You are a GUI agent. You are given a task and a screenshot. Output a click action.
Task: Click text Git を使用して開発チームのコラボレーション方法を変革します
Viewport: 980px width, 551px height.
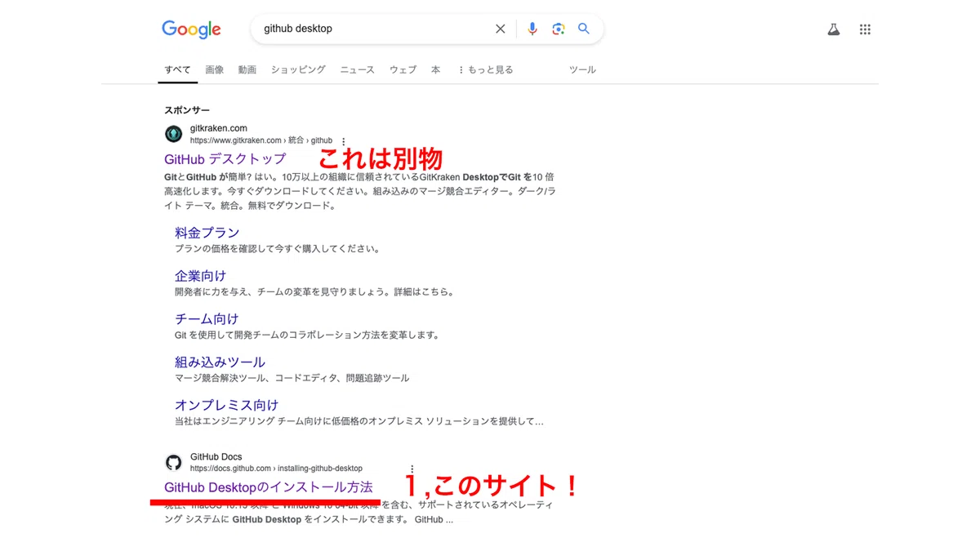[x=307, y=335]
